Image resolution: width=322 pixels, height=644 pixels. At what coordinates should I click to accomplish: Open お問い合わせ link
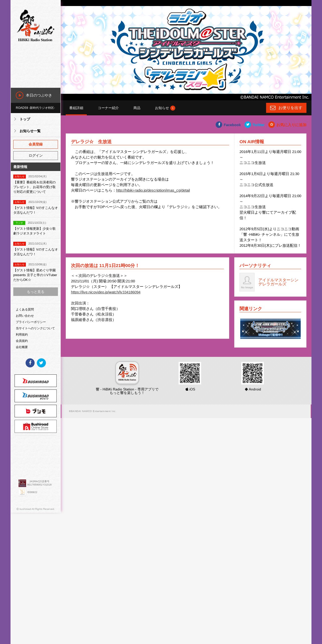pyautogui.click(x=25, y=316)
